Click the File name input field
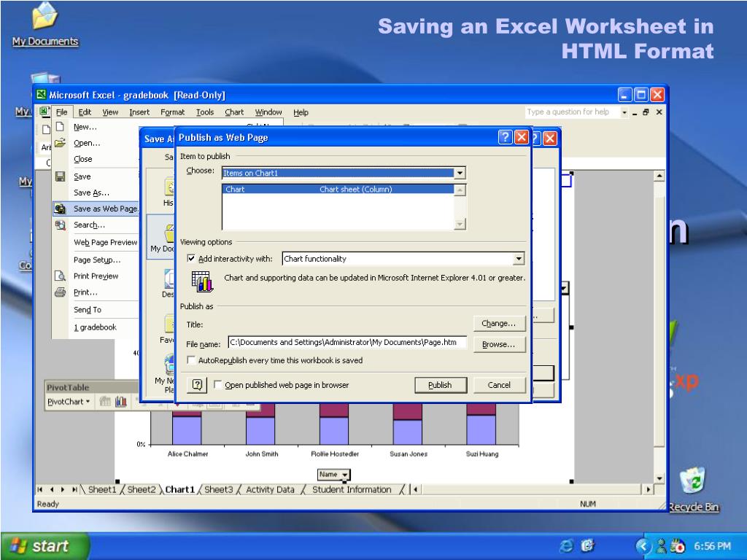This screenshot has height=560, width=747. 347,343
